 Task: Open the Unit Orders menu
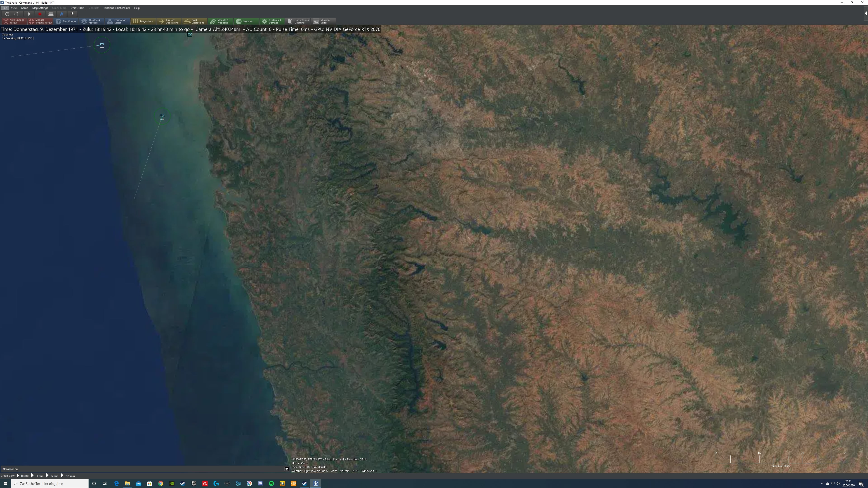coord(78,8)
